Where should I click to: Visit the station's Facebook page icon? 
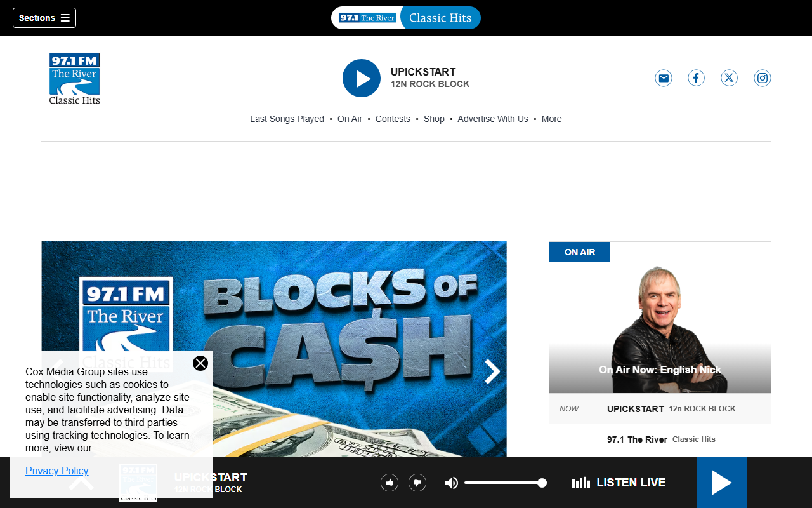(x=697, y=78)
